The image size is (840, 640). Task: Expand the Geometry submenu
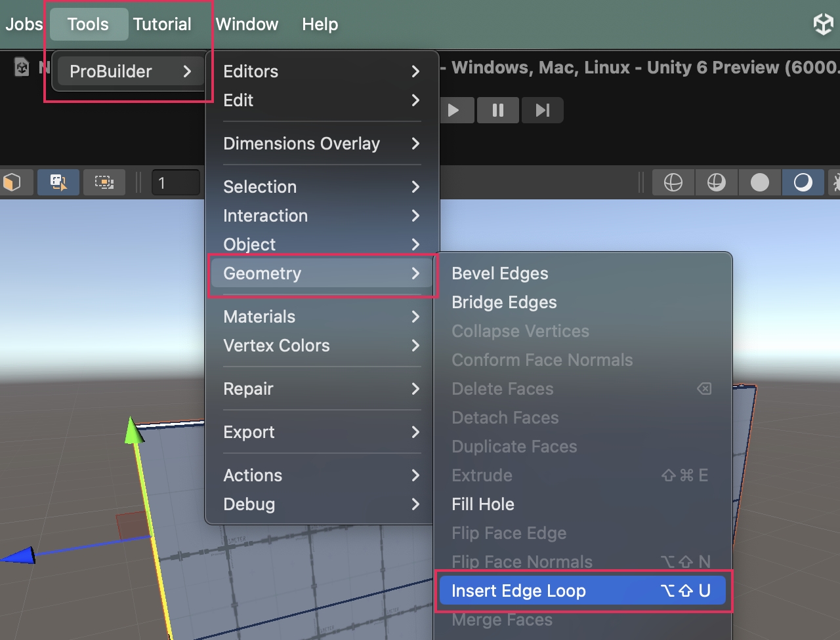(x=321, y=273)
